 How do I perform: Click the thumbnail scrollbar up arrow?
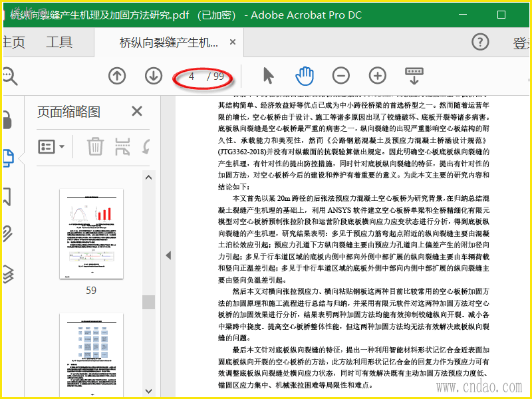coord(148,178)
